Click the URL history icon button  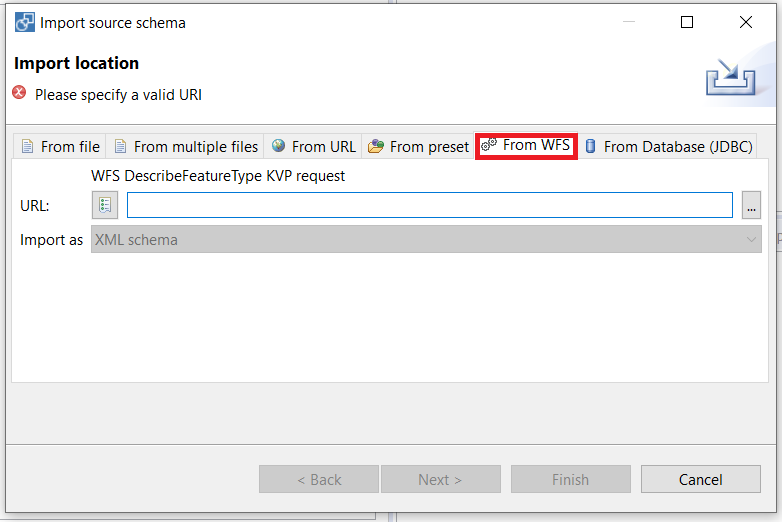105,205
